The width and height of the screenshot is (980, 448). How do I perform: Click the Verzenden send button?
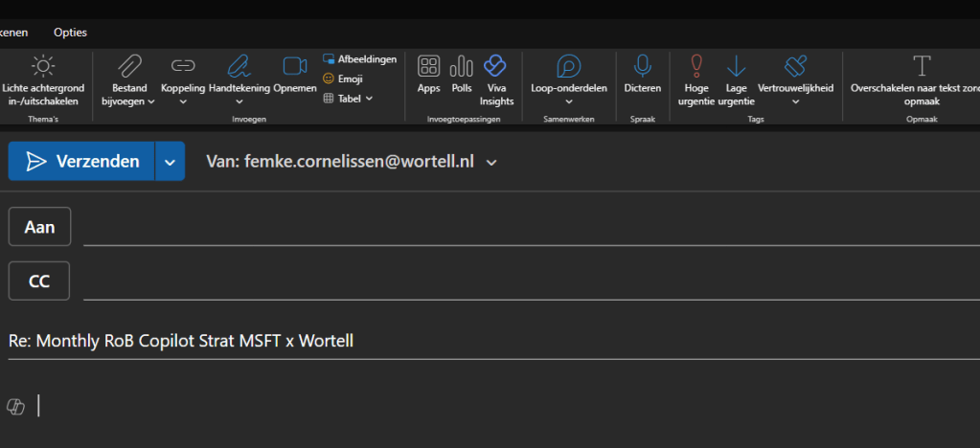[x=83, y=162]
